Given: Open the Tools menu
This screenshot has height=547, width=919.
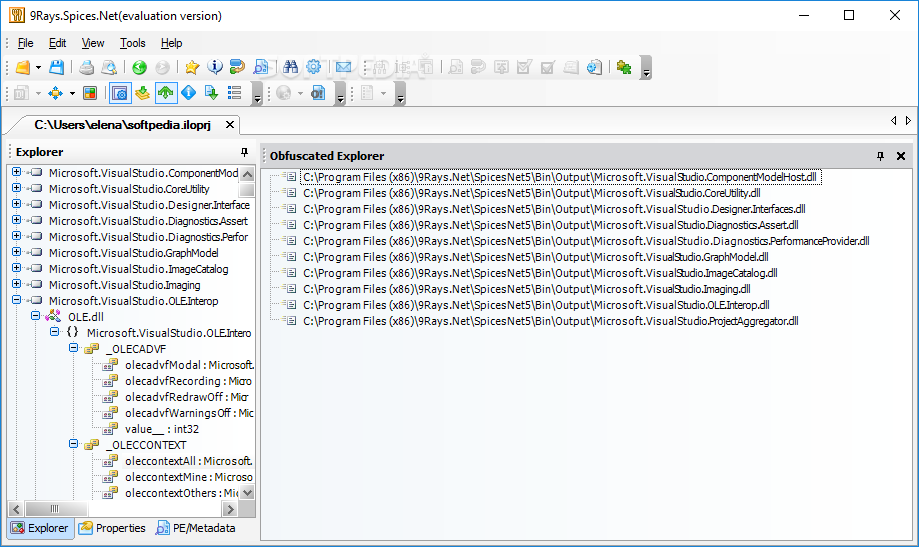Looking at the screenshot, I should click(x=132, y=43).
